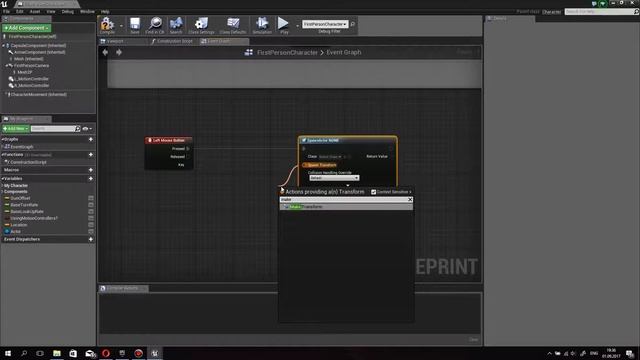
Task: Start Play from the toolbar
Action: pos(284,25)
